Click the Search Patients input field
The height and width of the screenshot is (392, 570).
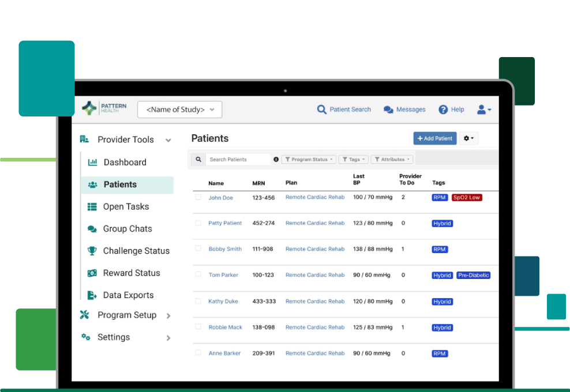click(238, 160)
